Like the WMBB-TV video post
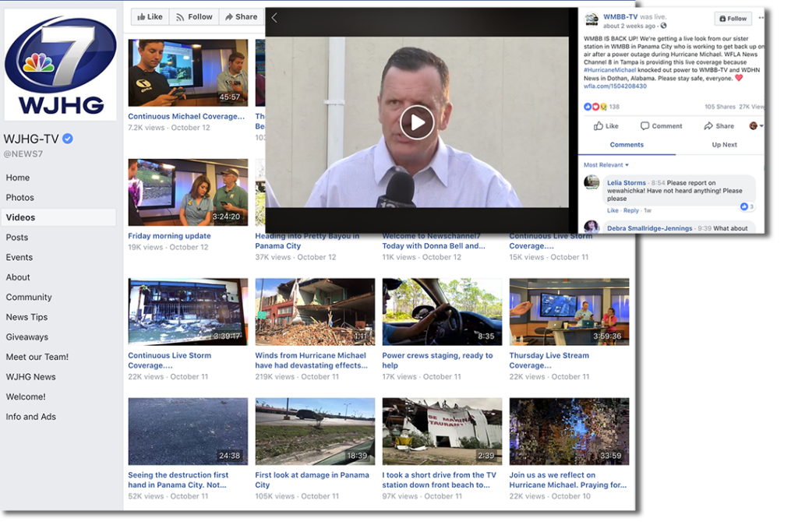 coord(606,126)
